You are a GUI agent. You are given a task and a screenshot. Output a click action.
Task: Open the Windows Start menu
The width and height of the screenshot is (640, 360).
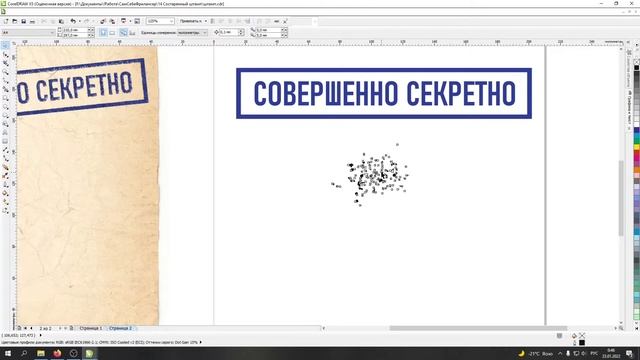pos(8,353)
